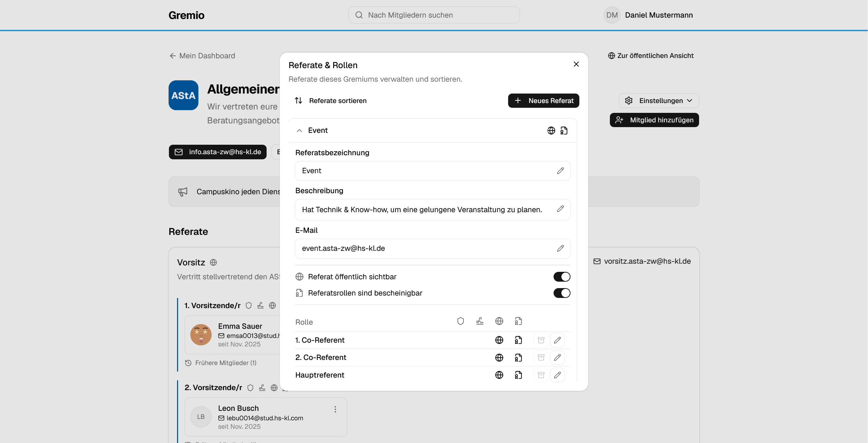
Task: Click Referate sortieren button
Action: (331, 101)
